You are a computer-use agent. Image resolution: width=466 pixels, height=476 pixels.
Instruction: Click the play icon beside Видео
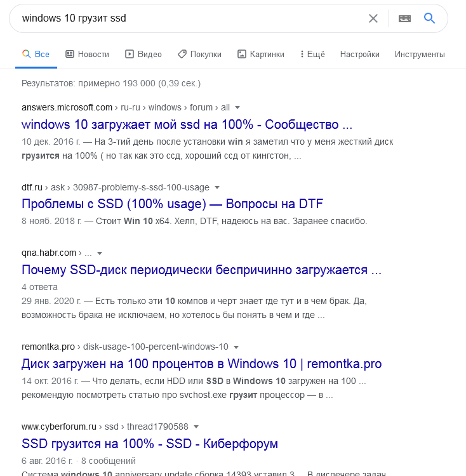point(130,54)
